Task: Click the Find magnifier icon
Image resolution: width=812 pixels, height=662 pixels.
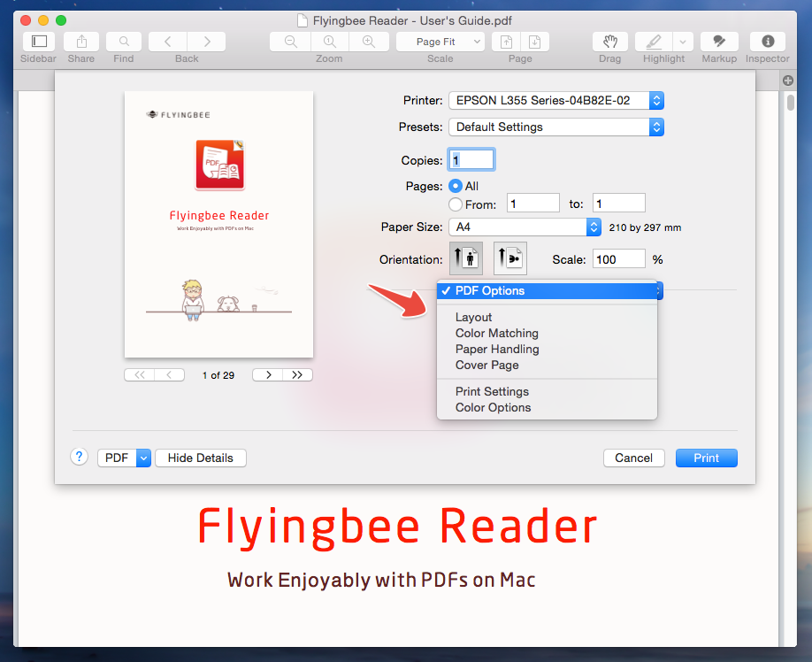Action: [x=124, y=42]
